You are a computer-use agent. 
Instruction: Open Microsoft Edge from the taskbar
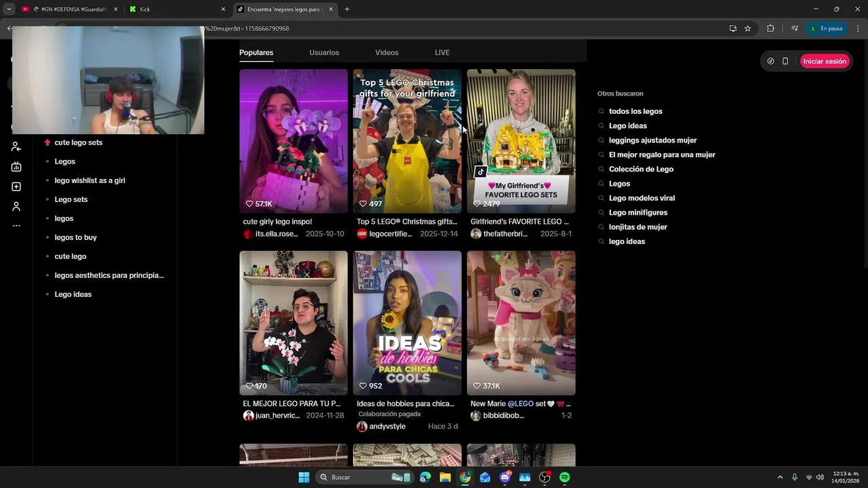[425, 477]
